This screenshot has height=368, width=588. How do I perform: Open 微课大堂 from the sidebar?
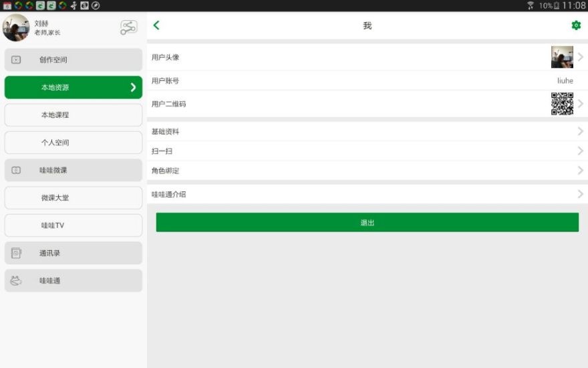pos(73,197)
